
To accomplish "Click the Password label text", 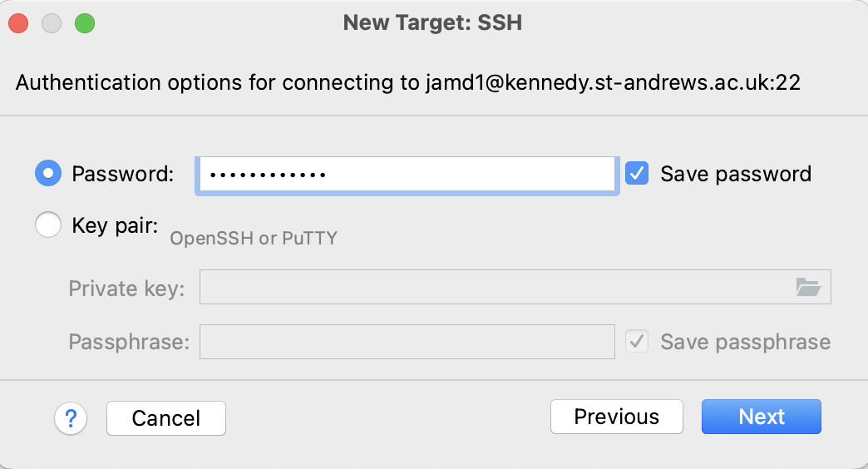I will click(x=123, y=174).
